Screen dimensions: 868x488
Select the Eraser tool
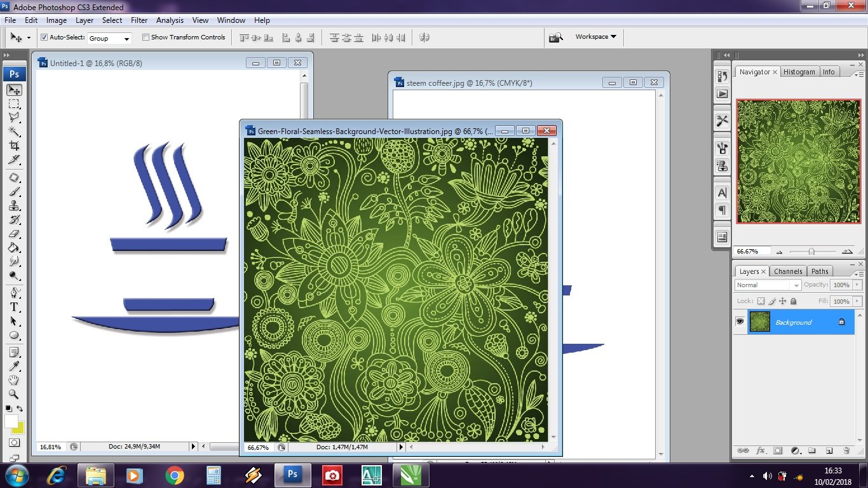click(14, 234)
